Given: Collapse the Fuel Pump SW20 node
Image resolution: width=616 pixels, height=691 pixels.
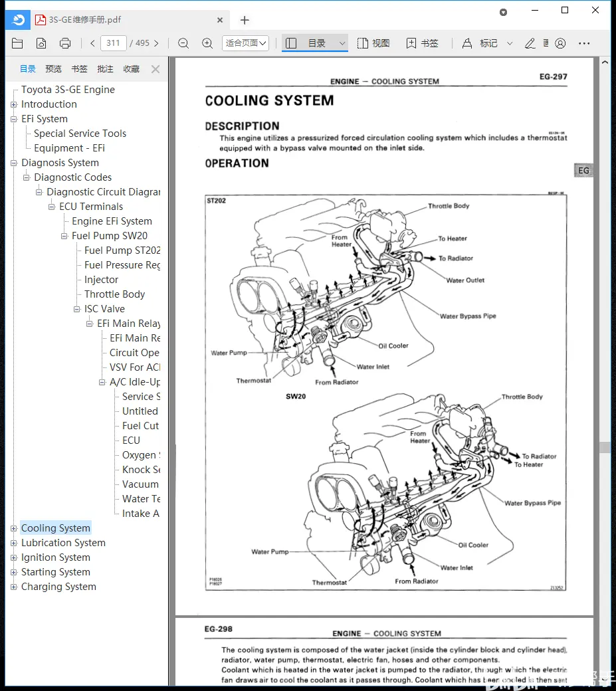Looking at the screenshot, I should tap(64, 237).
